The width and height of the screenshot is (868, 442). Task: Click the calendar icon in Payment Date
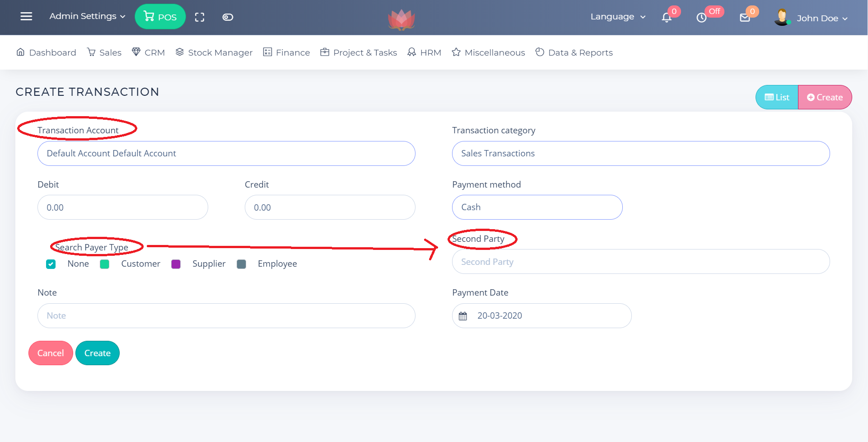(x=463, y=316)
